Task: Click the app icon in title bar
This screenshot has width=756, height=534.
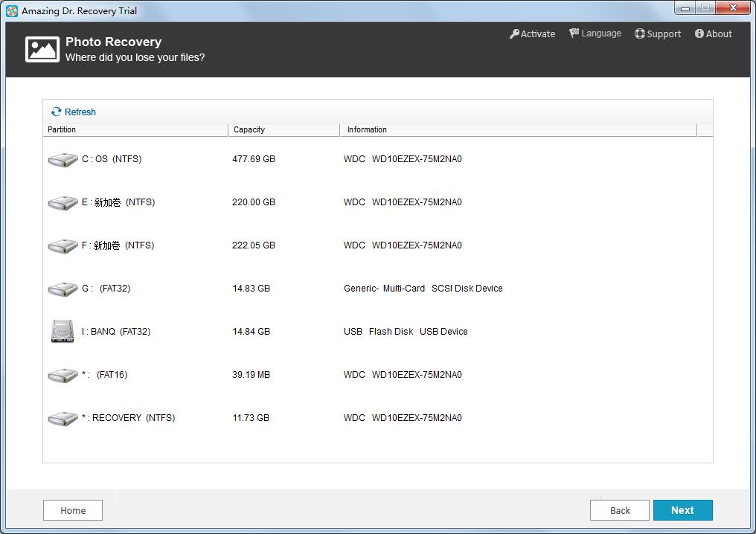Action: point(12,10)
